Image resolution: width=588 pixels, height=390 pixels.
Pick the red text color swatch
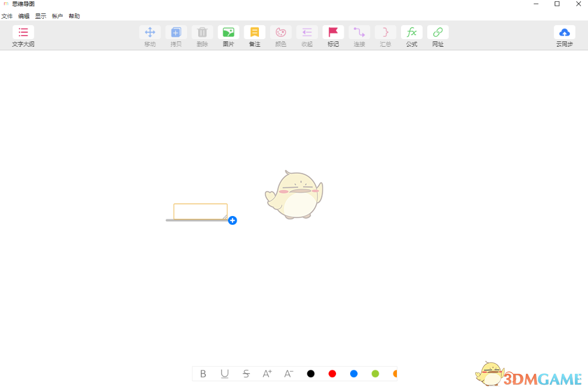(332, 374)
